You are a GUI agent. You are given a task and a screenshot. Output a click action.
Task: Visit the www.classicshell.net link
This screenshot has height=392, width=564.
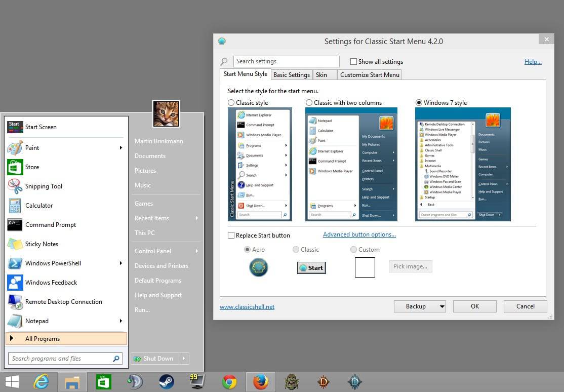pyautogui.click(x=247, y=306)
